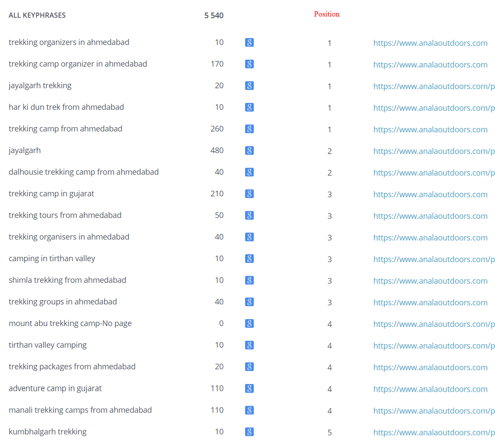Image resolution: width=495 pixels, height=448 pixels.
Task: Click search volume 170 for trekking camp organizer
Action: [217, 64]
